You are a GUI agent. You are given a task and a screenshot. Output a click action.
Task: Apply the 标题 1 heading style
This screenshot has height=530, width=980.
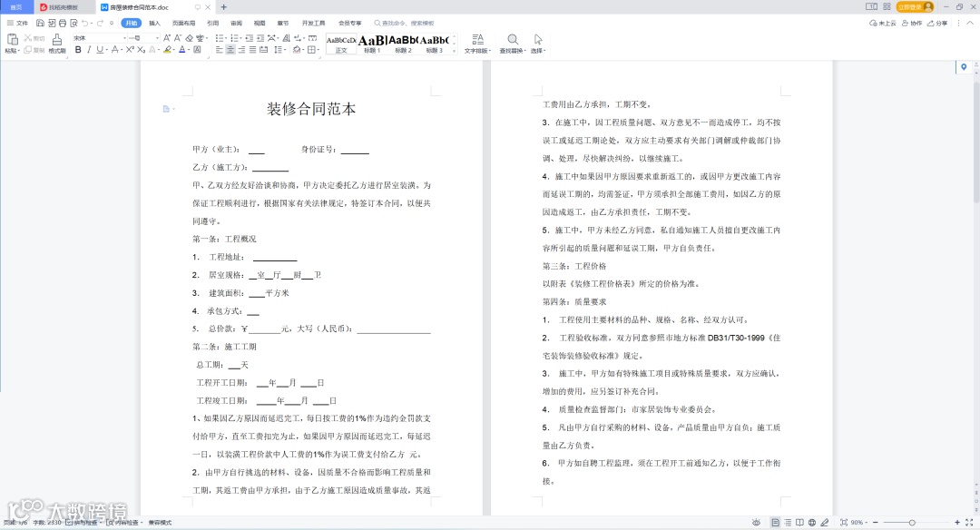(x=372, y=44)
